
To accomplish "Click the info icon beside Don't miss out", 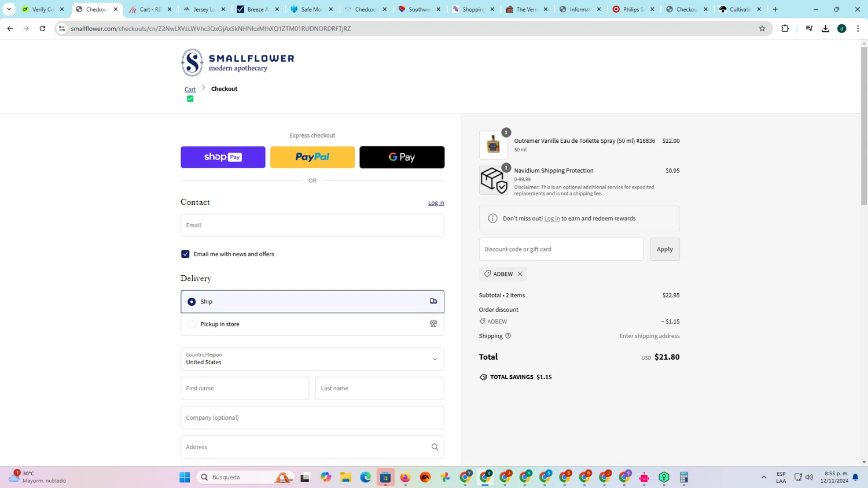I will [492, 219].
